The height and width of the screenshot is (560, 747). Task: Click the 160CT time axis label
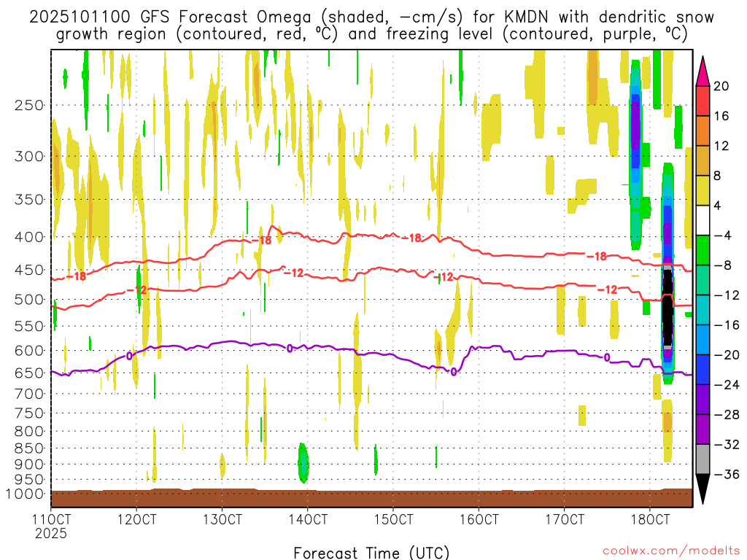(x=479, y=519)
